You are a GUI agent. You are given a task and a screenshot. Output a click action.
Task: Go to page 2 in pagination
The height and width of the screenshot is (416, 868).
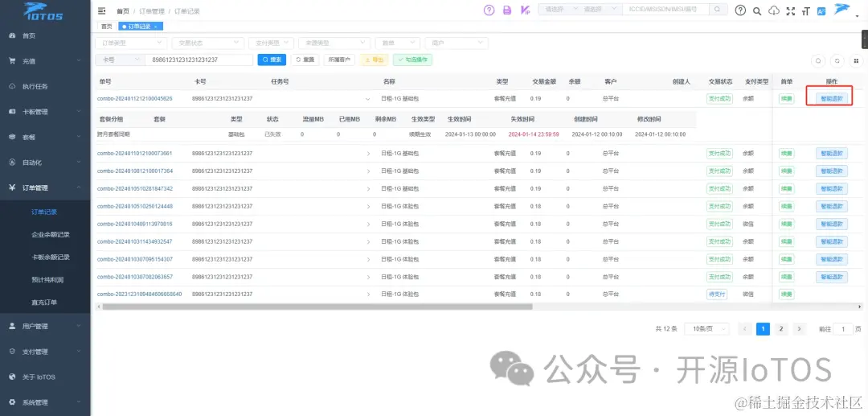pos(780,329)
